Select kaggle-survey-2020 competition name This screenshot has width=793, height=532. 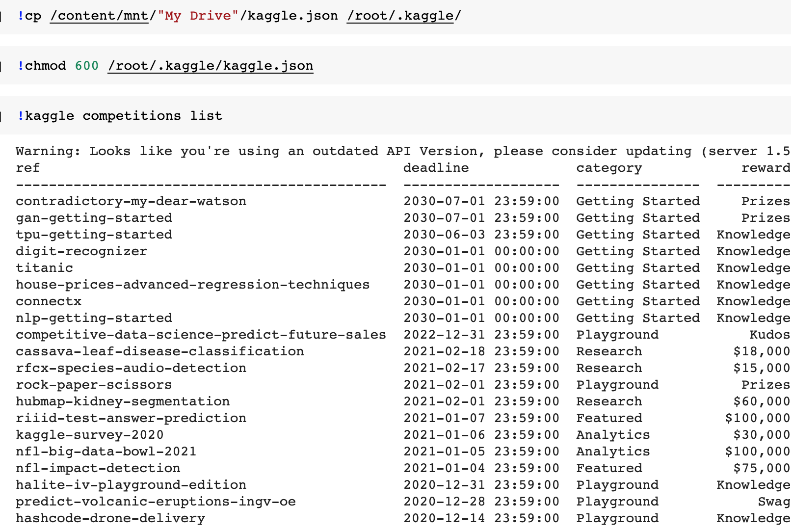coord(90,435)
